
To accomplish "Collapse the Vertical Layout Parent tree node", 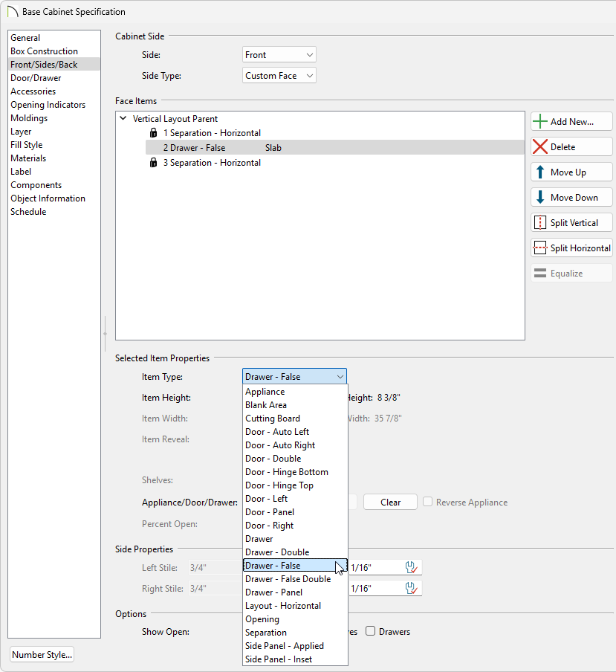I will click(122, 118).
